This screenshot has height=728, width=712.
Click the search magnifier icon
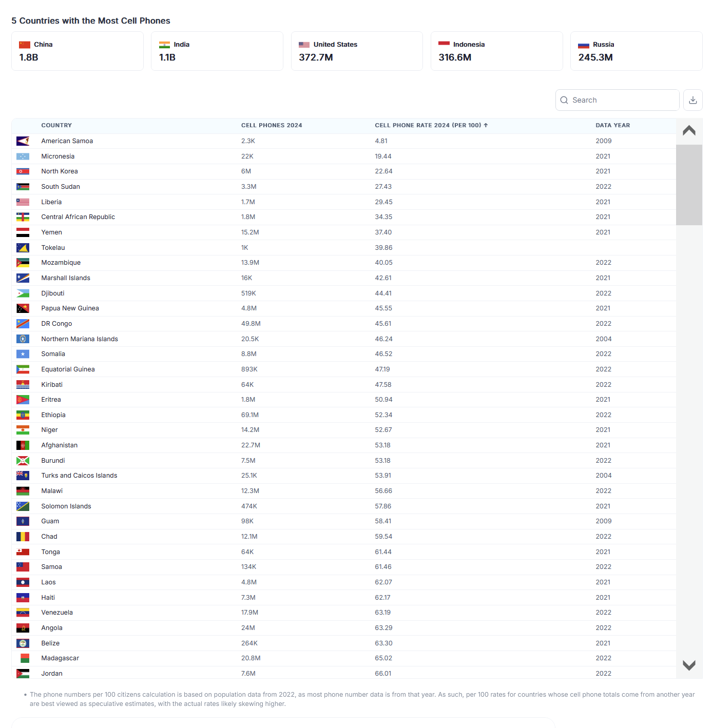[x=564, y=100]
